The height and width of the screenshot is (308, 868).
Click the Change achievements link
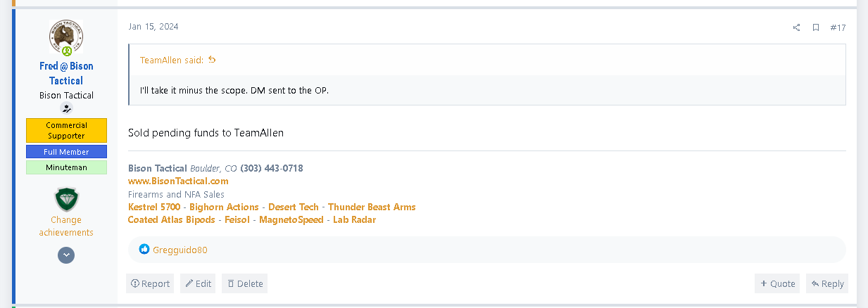click(x=66, y=226)
